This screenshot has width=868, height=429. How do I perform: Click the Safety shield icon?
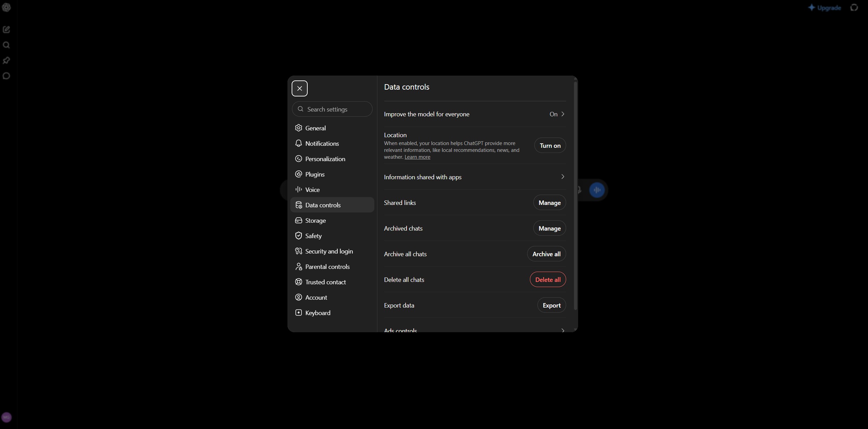(x=298, y=236)
